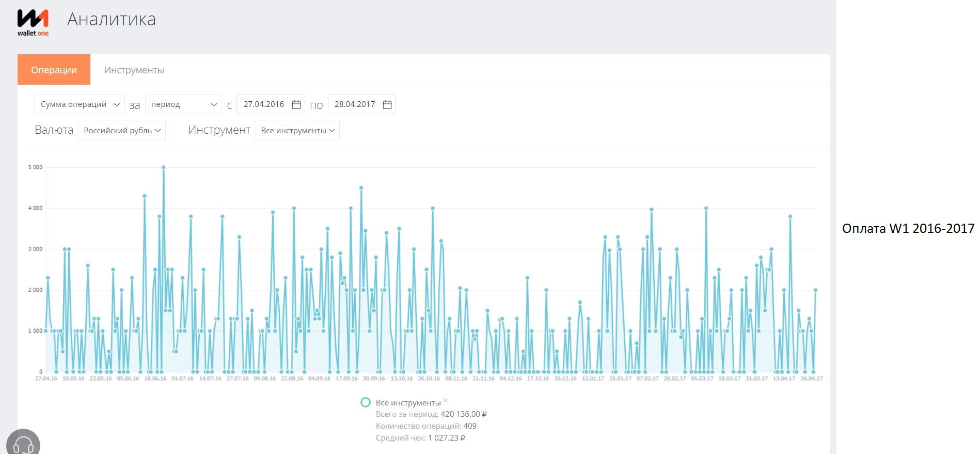980x454 pixels.
Task: Click the 'Все инструменты' legend label
Action: coord(408,402)
